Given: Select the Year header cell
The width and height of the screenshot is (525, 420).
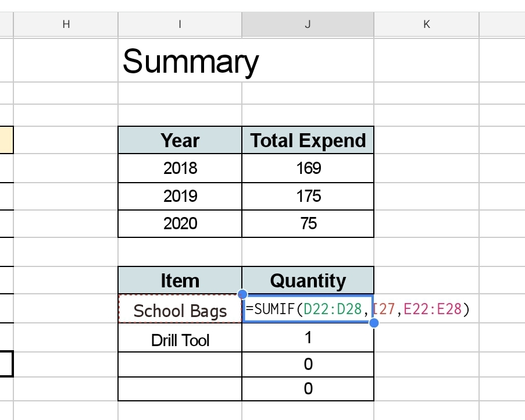Looking at the screenshot, I should (x=180, y=140).
